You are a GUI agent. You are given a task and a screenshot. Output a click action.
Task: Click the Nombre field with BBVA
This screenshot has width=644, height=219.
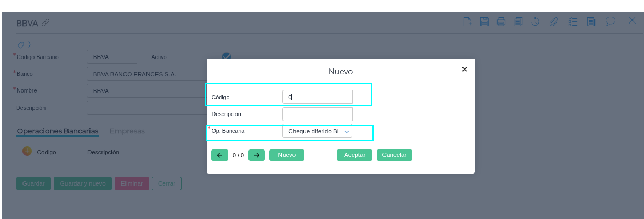point(146,91)
